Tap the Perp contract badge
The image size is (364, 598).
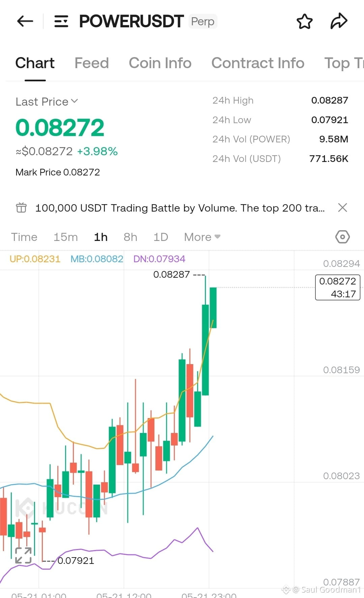click(203, 21)
